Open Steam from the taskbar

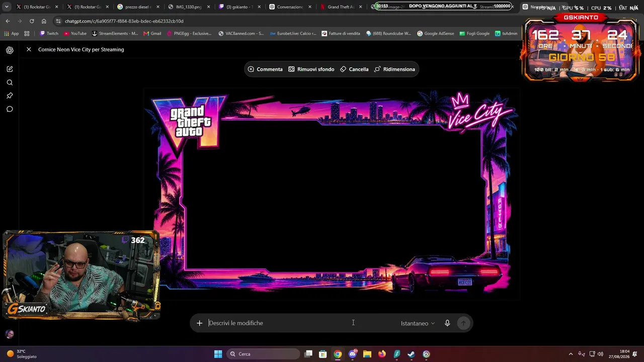[x=411, y=354]
